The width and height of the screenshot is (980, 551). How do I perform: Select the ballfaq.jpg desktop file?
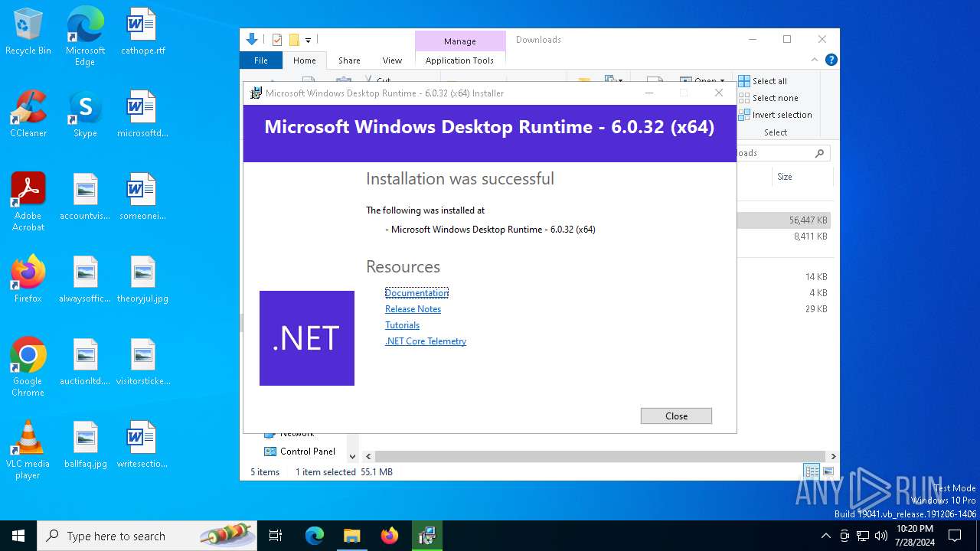click(x=85, y=445)
